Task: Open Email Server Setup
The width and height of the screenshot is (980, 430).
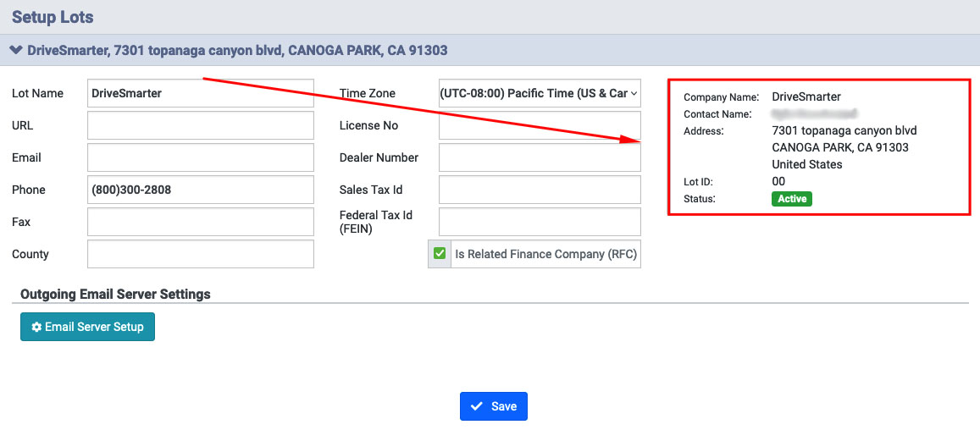Action: (x=88, y=327)
